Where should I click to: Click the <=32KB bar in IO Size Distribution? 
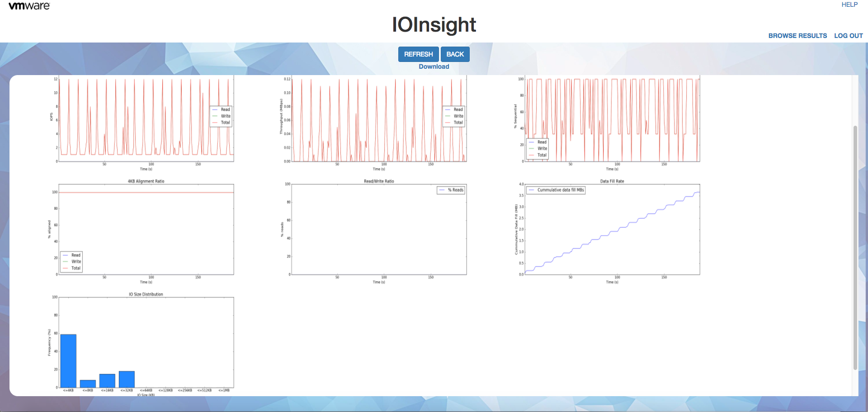click(127, 379)
